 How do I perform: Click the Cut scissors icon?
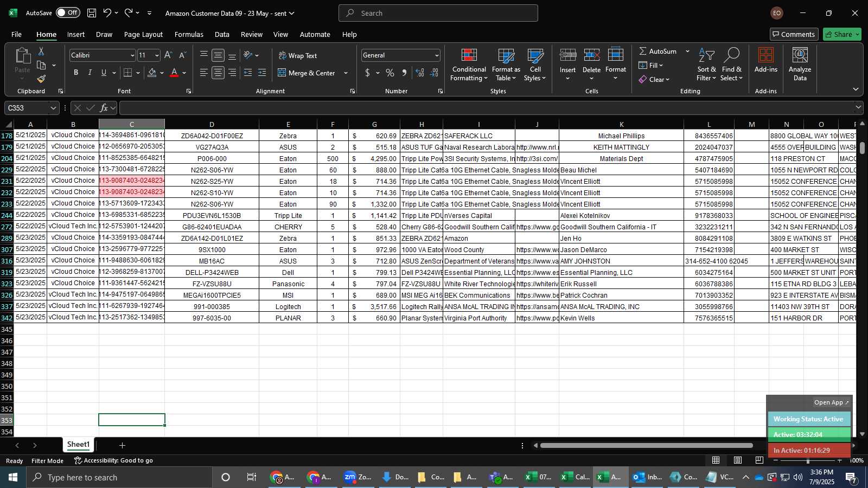coord(41,51)
